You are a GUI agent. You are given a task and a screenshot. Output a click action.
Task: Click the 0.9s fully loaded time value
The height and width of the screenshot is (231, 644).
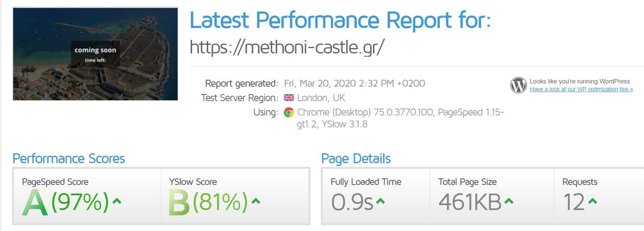(352, 202)
